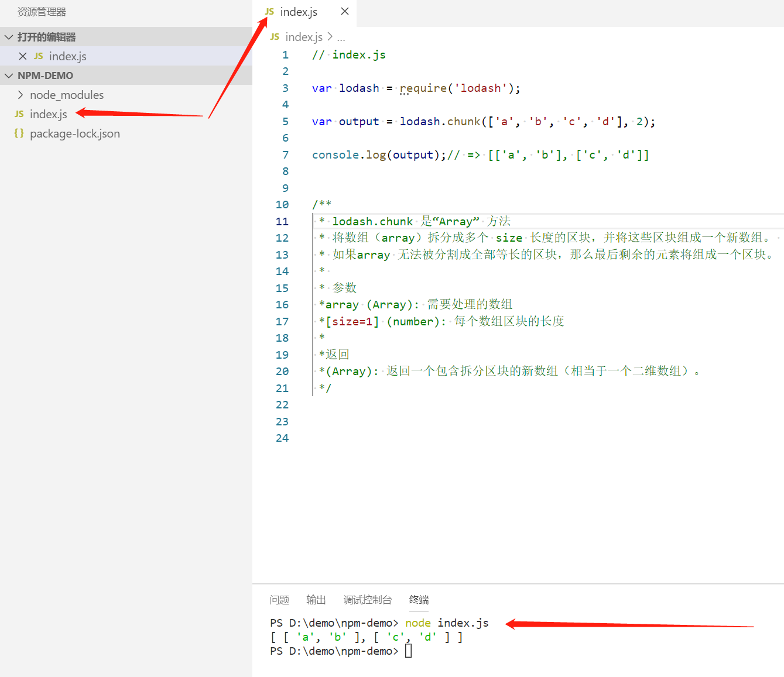Select the 终端 panel tab
The image size is (784, 677).
click(x=419, y=600)
